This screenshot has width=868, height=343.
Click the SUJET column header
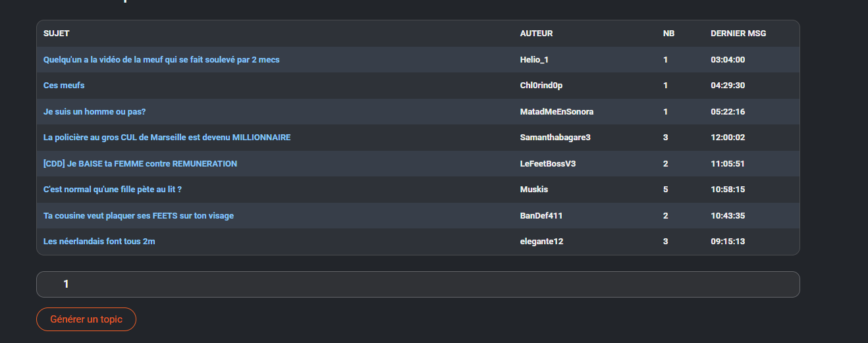click(57, 34)
